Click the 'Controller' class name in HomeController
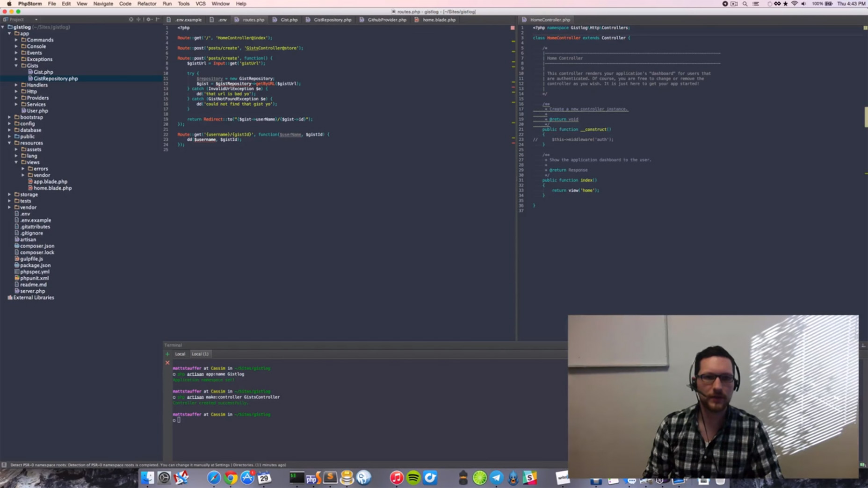 614,38
